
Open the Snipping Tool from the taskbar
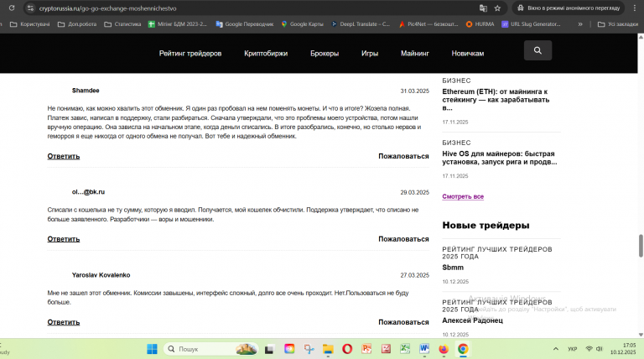[x=309, y=349]
